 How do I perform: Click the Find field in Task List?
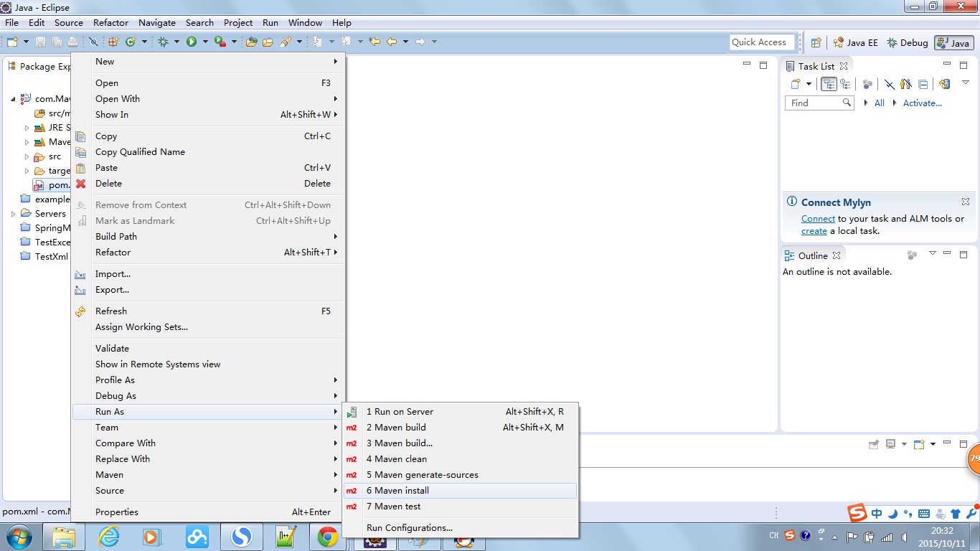coord(819,103)
